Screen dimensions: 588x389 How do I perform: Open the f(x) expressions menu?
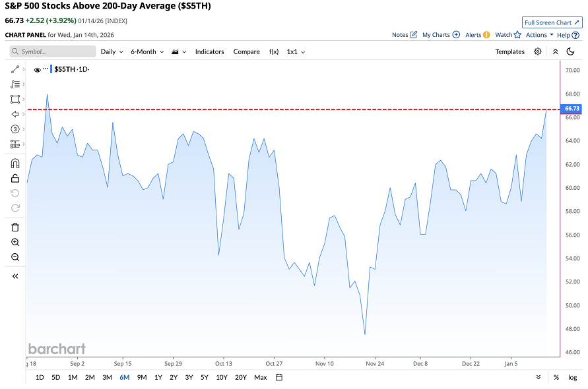[274, 51]
